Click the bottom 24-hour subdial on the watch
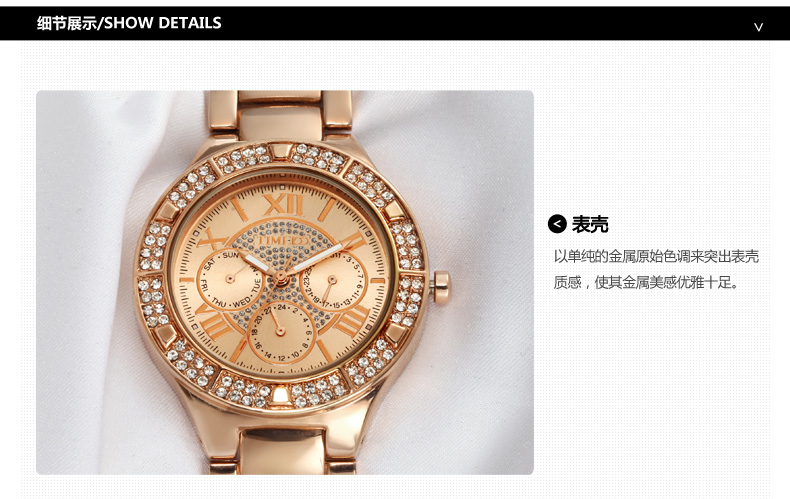The height and width of the screenshot is (499, 790). click(x=280, y=330)
